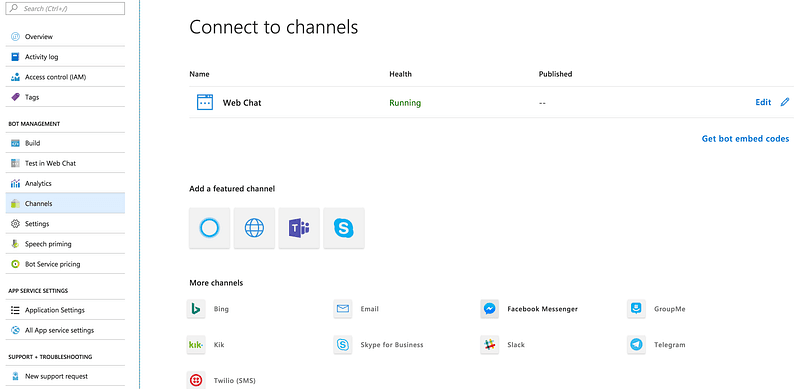The height and width of the screenshot is (389, 800).
Task: Open Overview in the sidebar
Action: tap(65, 37)
